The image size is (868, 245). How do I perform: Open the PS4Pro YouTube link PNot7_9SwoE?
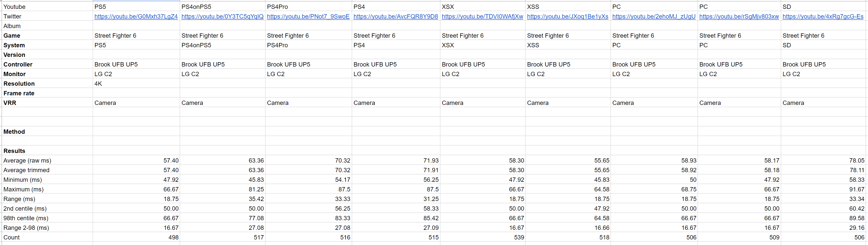[308, 16]
